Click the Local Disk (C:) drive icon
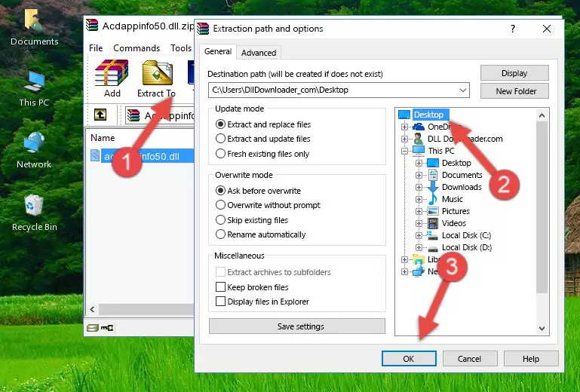This screenshot has width=580, height=392. click(433, 235)
